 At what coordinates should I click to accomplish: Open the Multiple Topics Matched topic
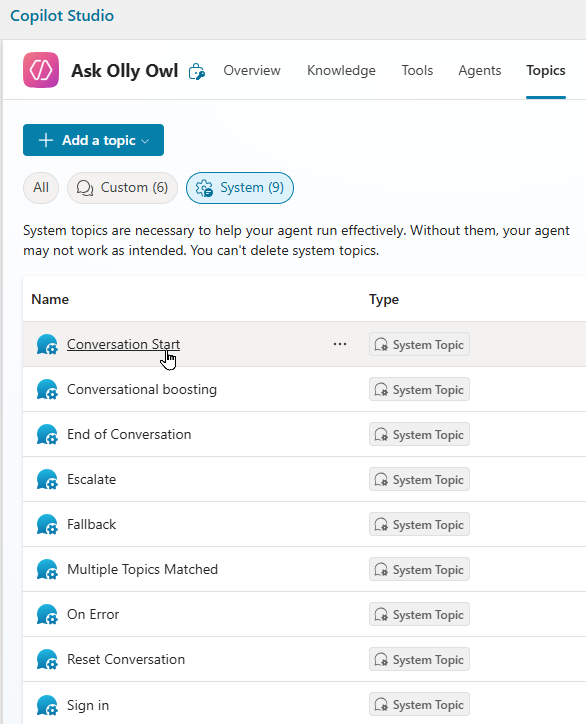(x=142, y=569)
